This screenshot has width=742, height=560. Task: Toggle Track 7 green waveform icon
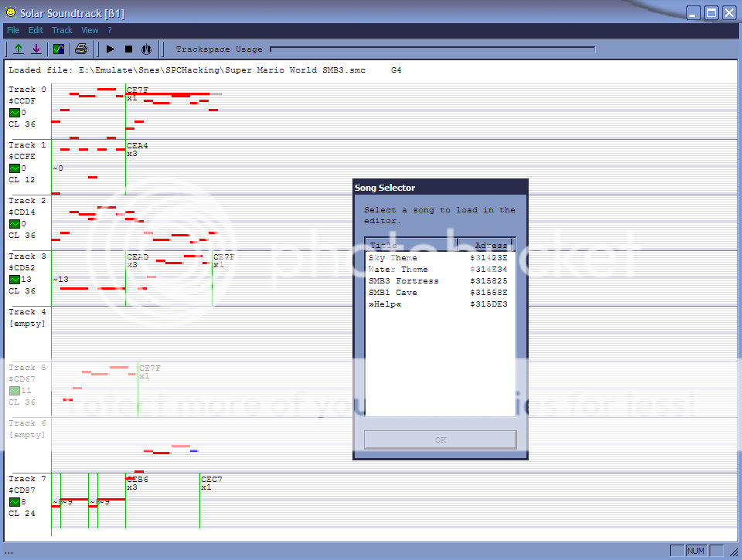(14, 502)
